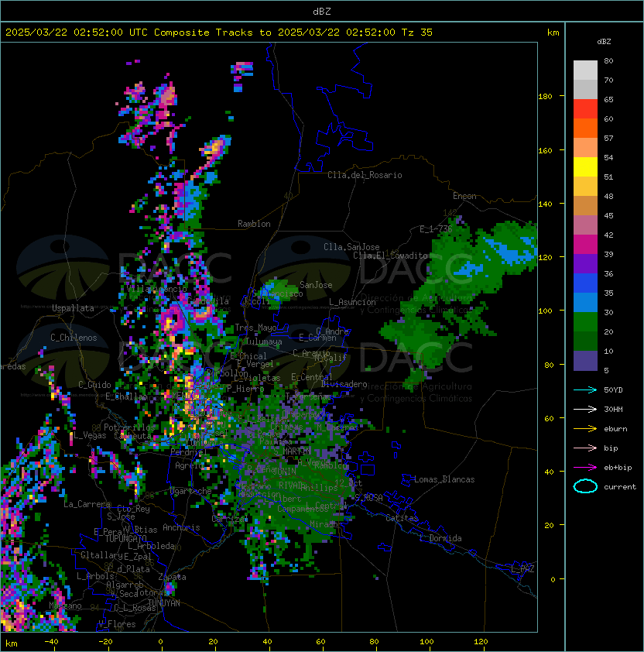Click the magenta eb+bip arrow legend icon

[x=585, y=468]
